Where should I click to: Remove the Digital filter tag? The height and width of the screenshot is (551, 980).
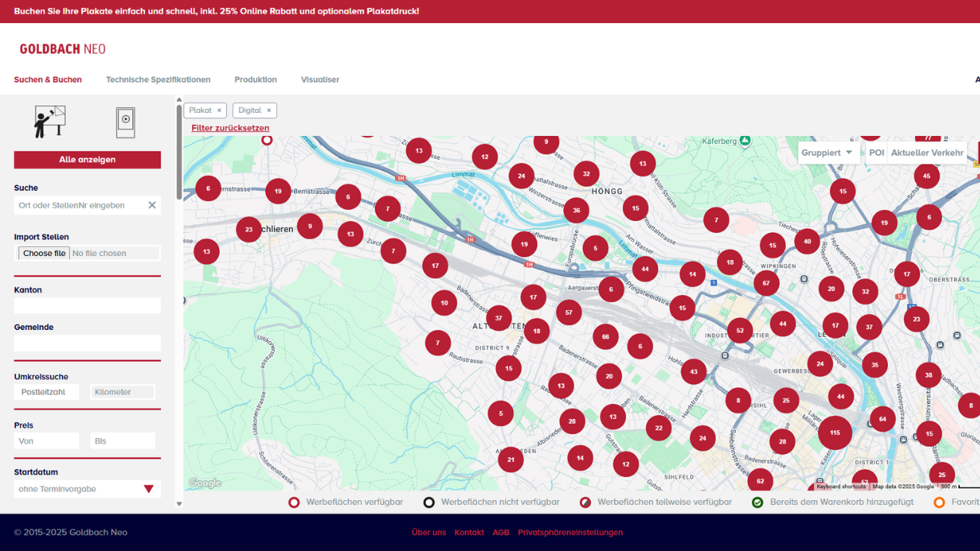tap(269, 110)
